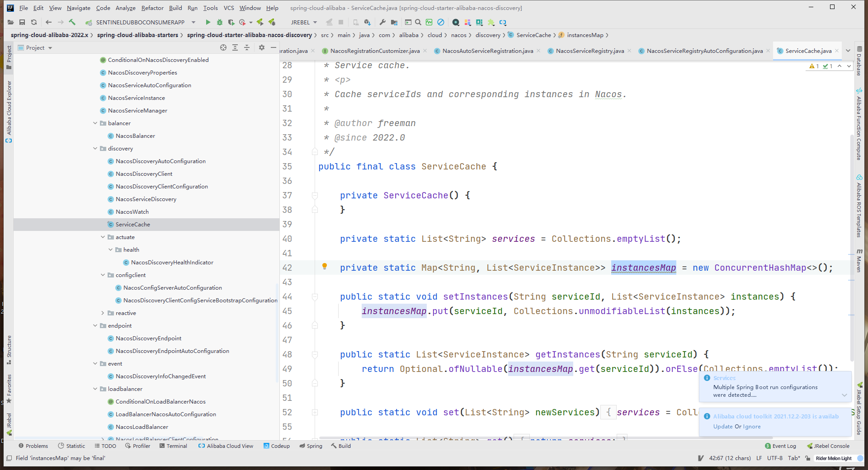Locate current file with crosshair icon
The height and width of the screenshot is (470, 868).
pyautogui.click(x=223, y=47)
